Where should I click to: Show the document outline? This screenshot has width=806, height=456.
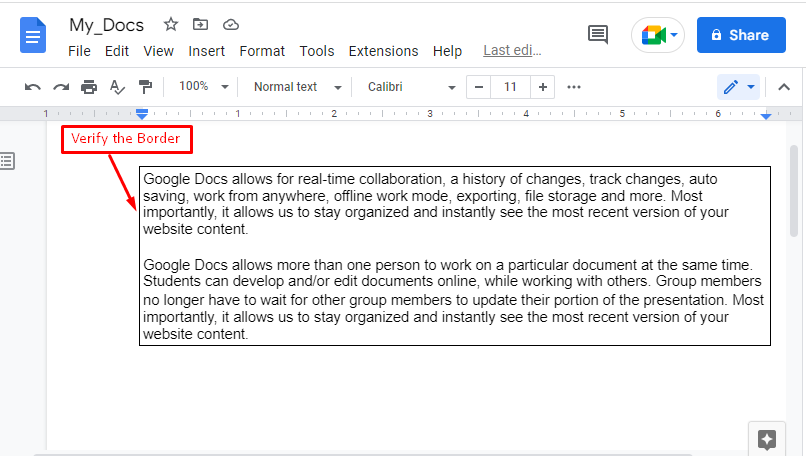pyautogui.click(x=7, y=161)
